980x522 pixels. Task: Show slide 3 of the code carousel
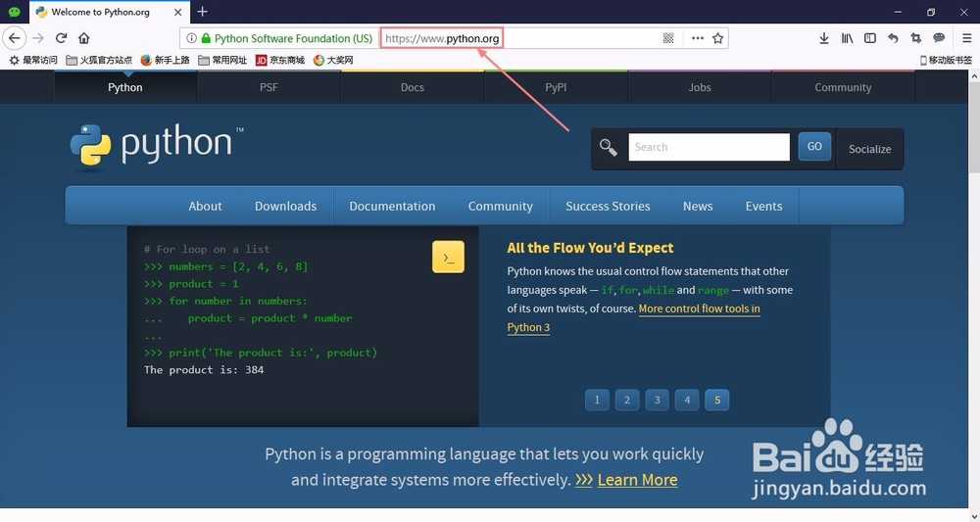(657, 401)
